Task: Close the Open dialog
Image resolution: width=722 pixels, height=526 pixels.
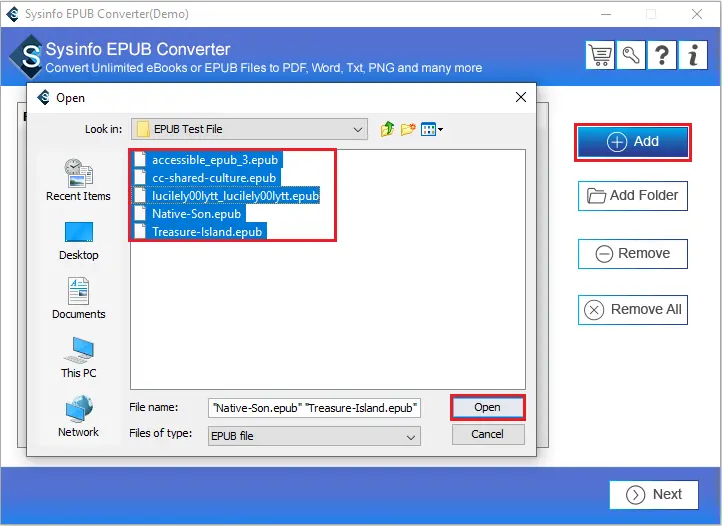Action: (x=521, y=97)
